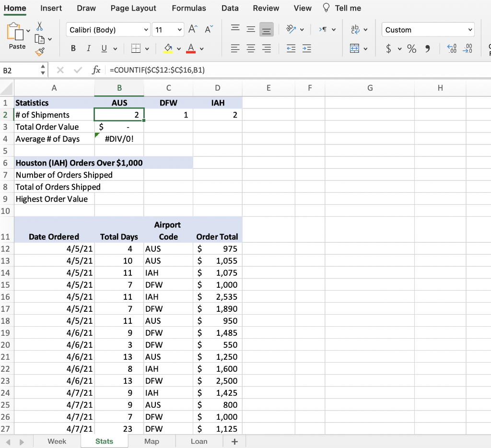This screenshot has height=448, width=491.
Task: Expand Copy options arrow
Action: click(50, 39)
